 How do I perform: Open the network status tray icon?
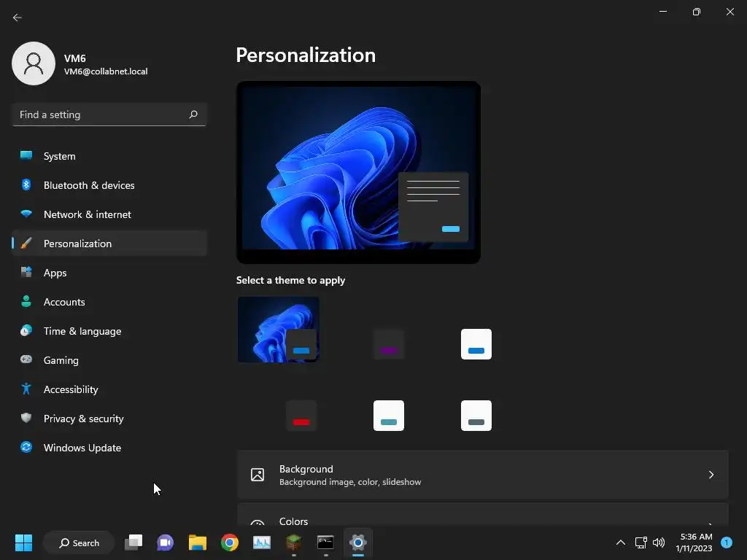point(640,542)
